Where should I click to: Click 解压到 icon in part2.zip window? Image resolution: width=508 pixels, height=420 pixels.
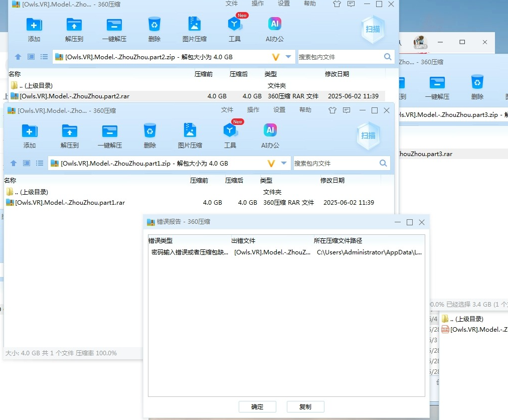click(x=74, y=25)
